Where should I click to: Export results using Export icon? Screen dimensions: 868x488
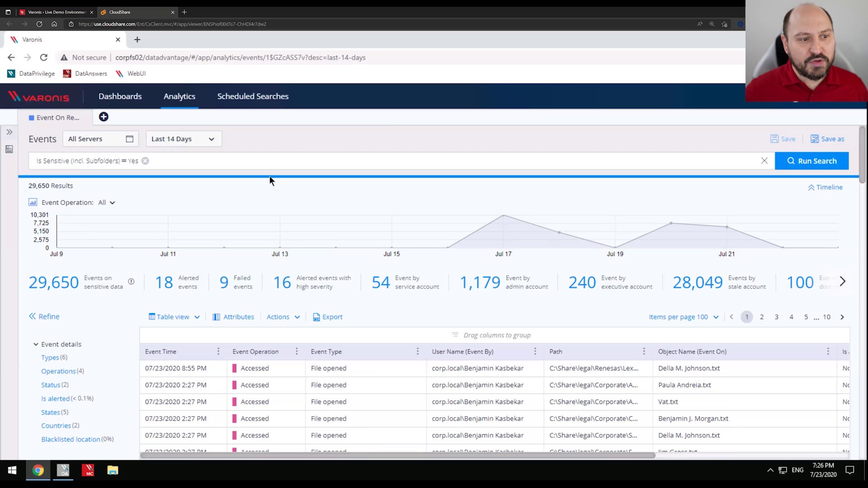pyautogui.click(x=316, y=317)
